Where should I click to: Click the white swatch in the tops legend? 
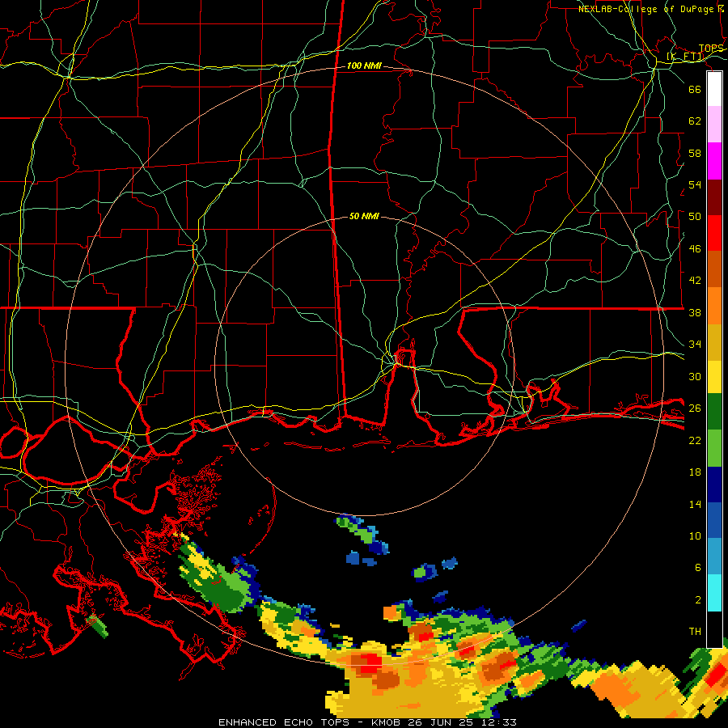point(714,89)
